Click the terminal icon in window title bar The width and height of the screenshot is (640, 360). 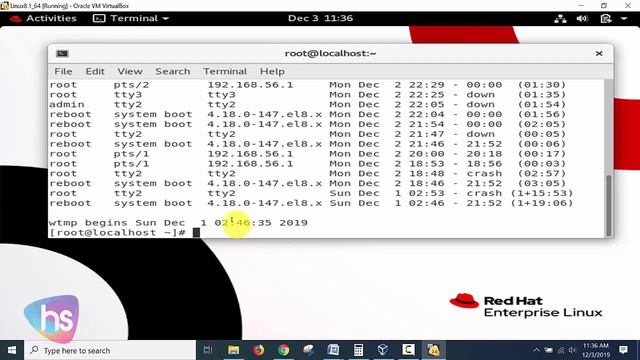pos(62,53)
